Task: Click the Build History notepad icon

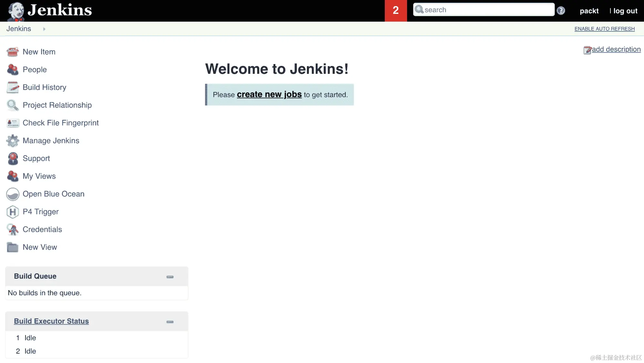Action: (13, 87)
